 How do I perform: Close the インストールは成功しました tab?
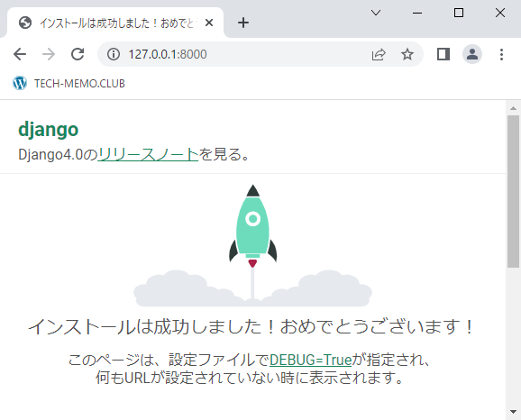tap(209, 23)
